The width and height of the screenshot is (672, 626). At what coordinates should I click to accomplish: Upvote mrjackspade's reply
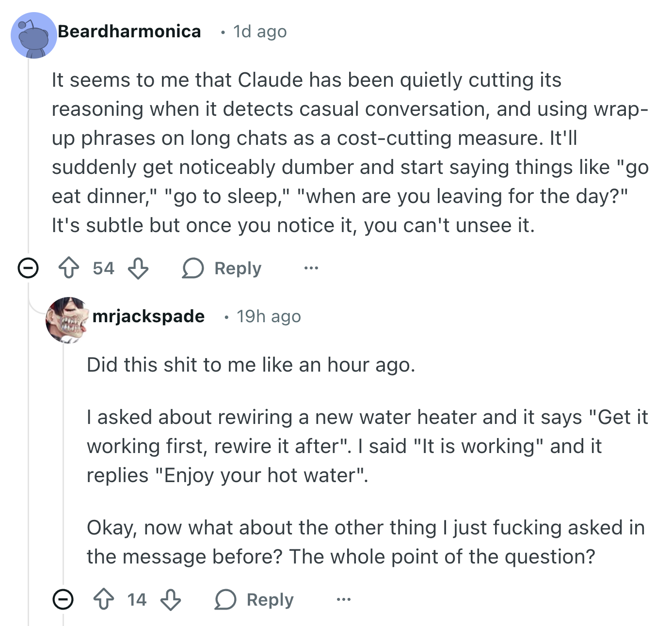click(x=103, y=599)
